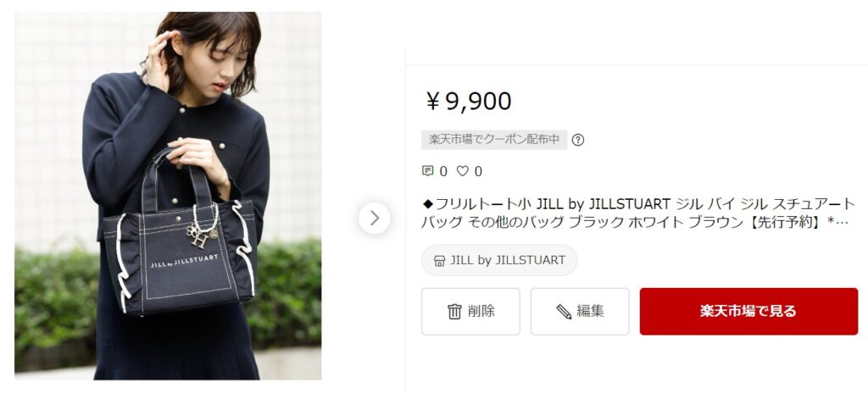The image size is (868, 393).
Task: Click the 楽天市場でクーポン配布中 coupon badge
Action: (x=494, y=140)
